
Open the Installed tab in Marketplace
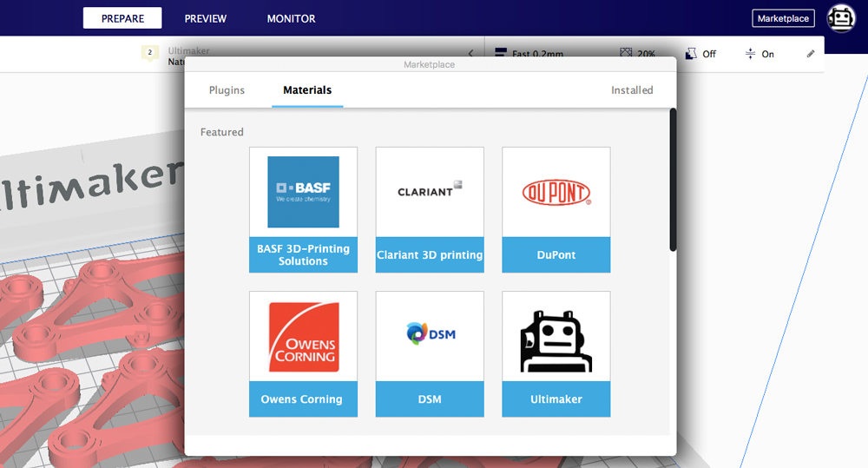click(632, 90)
